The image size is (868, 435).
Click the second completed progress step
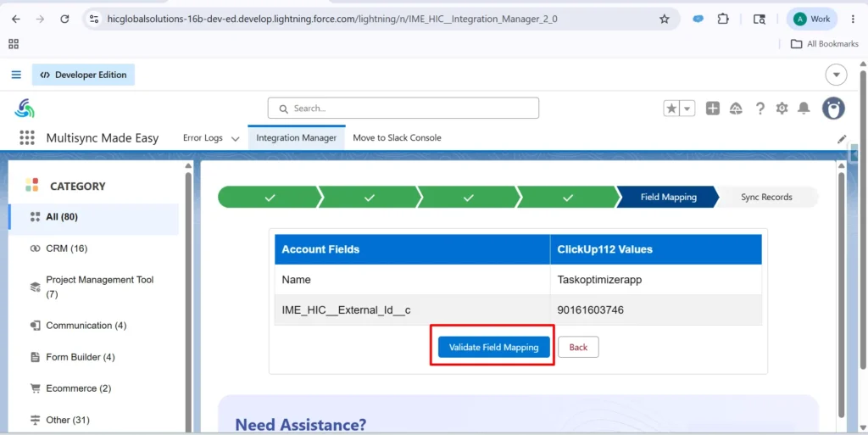coord(370,197)
